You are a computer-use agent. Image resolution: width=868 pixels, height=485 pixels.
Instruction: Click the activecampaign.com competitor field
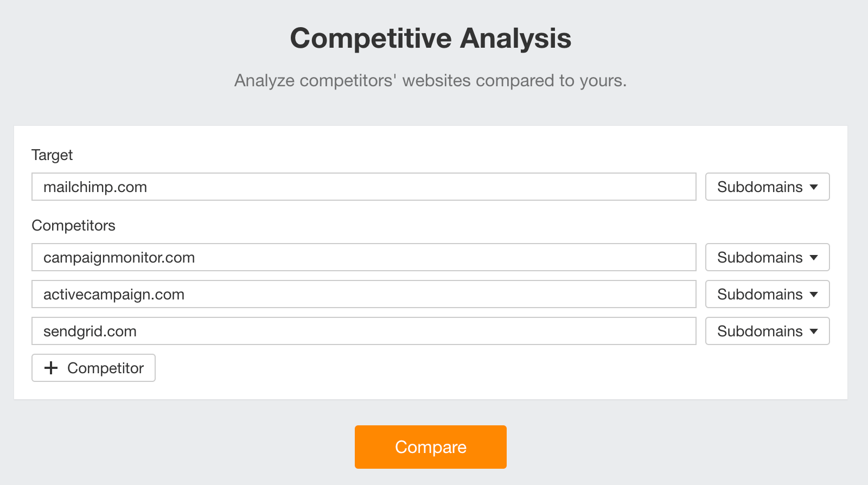(x=363, y=294)
